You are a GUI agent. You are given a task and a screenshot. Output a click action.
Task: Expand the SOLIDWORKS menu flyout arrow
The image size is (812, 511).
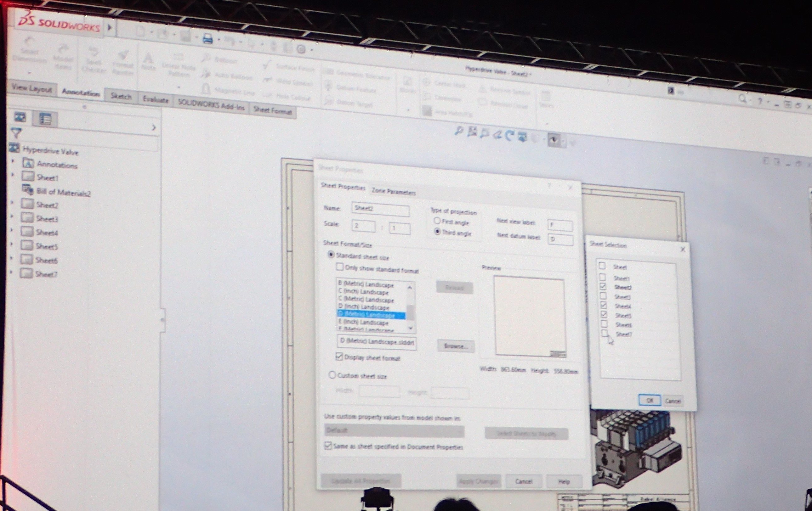click(x=110, y=27)
